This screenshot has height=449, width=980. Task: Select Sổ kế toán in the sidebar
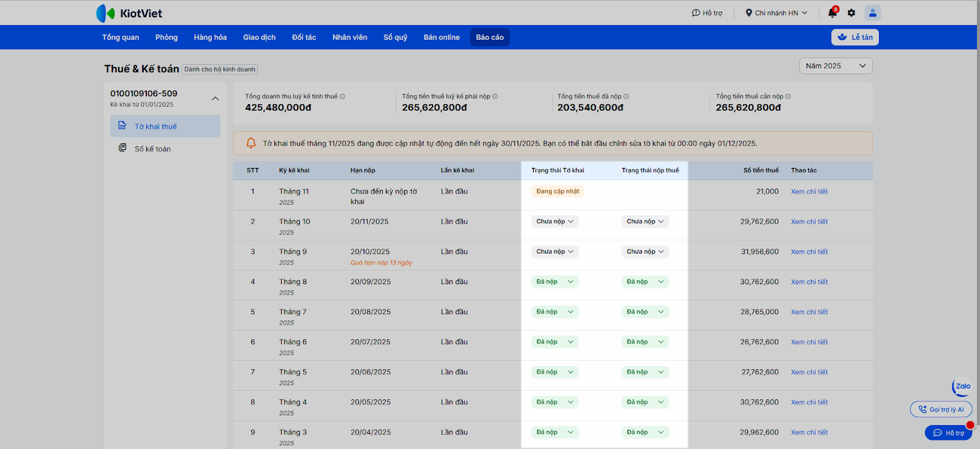point(153,149)
